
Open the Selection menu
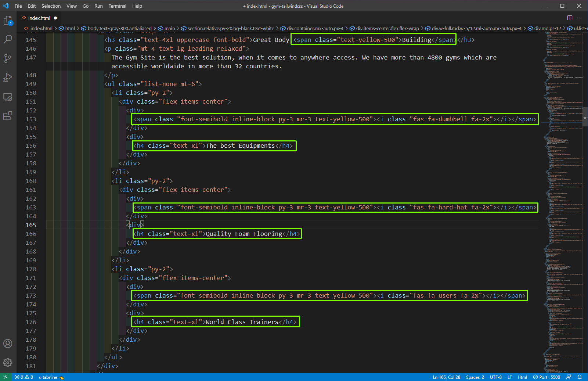point(51,6)
